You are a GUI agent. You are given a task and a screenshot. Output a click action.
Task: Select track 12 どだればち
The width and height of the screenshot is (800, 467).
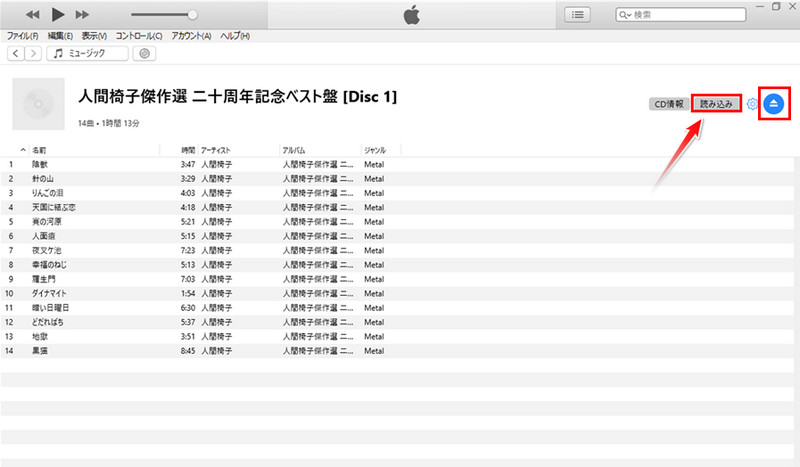point(397,322)
